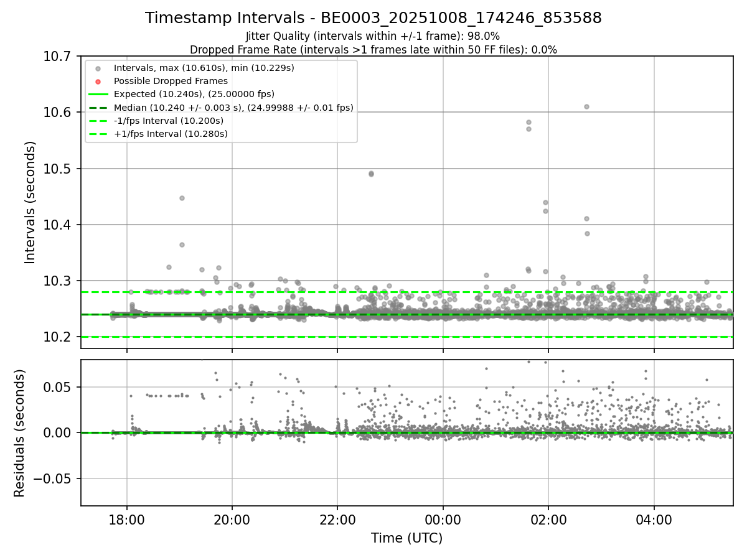Click the 'Jitter Quality' subtitle line
747x560 pixels.
[x=373, y=36]
